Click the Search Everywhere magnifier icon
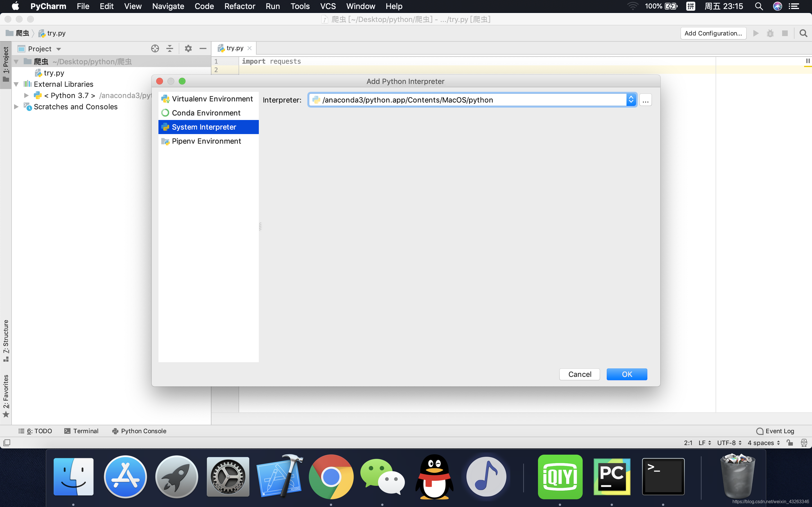 tap(803, 33)
